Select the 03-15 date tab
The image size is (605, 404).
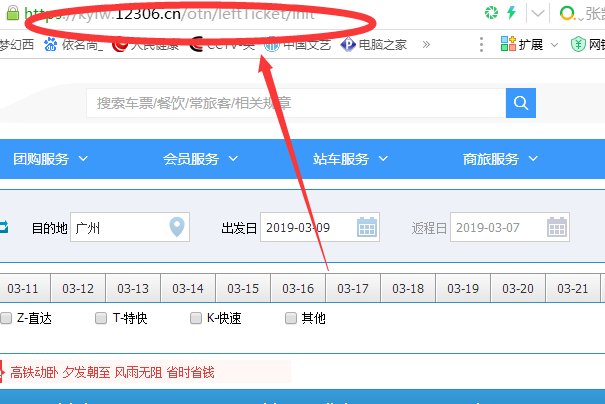click(243, 288)
